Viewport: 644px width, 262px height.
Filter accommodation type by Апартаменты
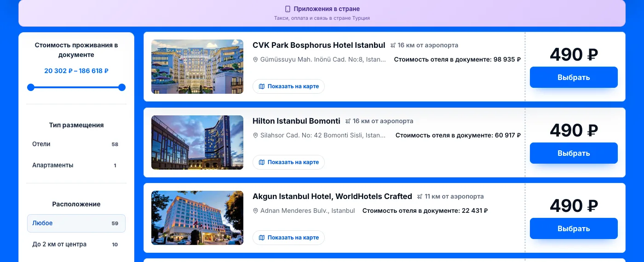click(76, 165)
